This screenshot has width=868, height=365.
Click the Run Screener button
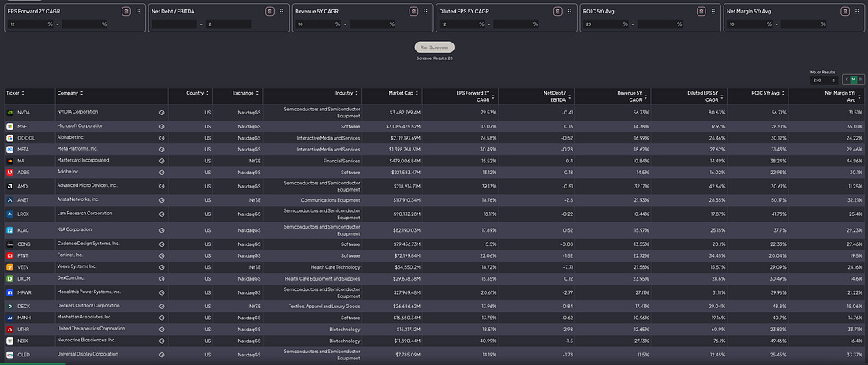pyautogui.click(x=435, y=47)
